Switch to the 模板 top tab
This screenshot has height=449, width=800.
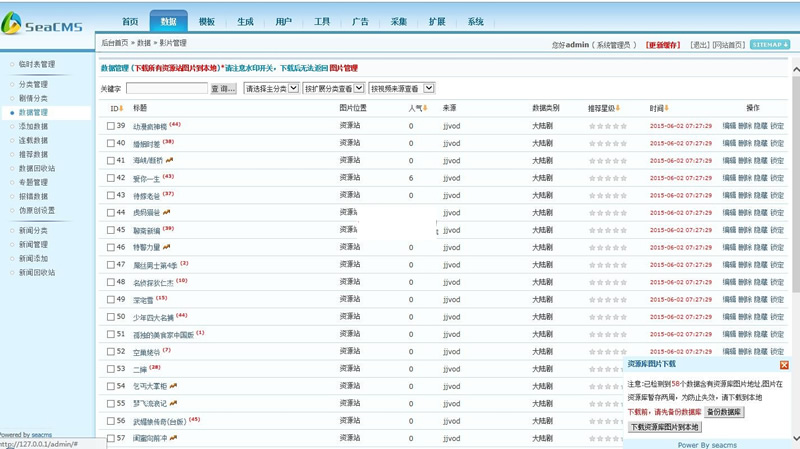point(207,21)
